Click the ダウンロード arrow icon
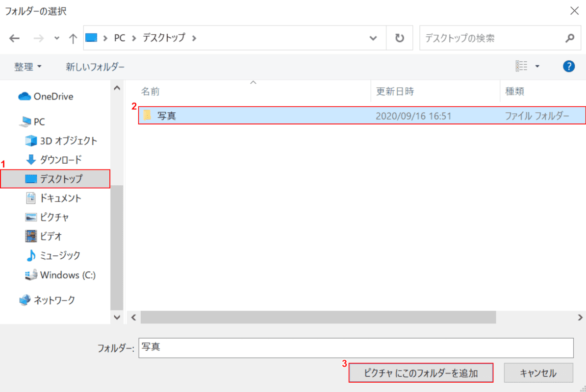This screenshot has height=392, width=586. [x=31, y=160]
